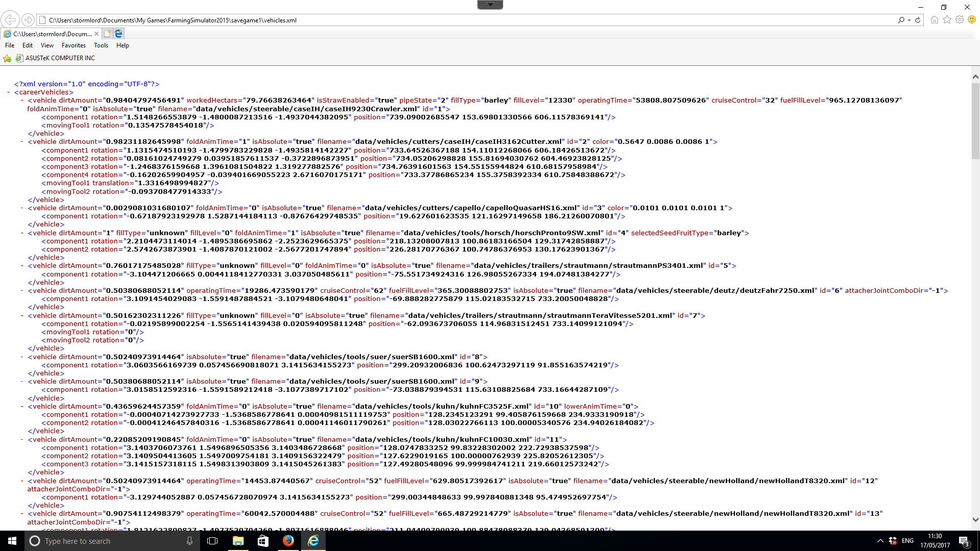Collapse the suerSB1600 vehicle node with id 9
Image resolution: width=980 pixels, height=551 pixels.
pyautogui.click(x=22, y=382)
